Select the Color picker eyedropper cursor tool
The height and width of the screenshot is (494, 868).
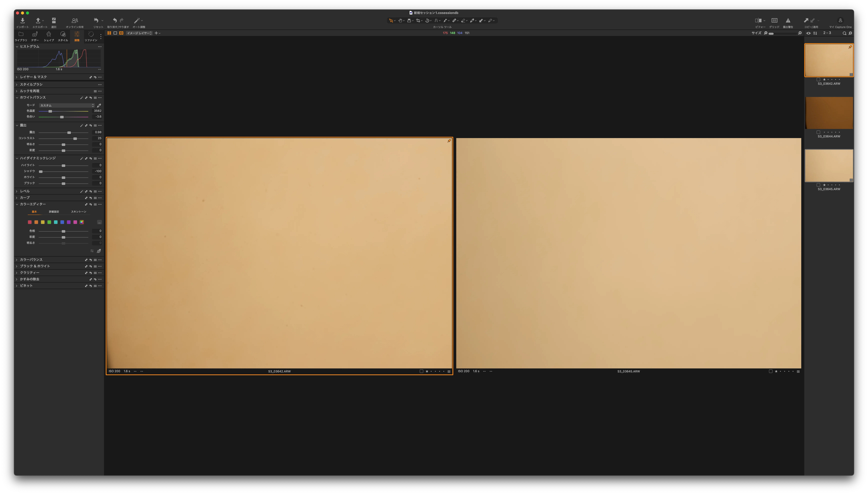tap(472, 21)
